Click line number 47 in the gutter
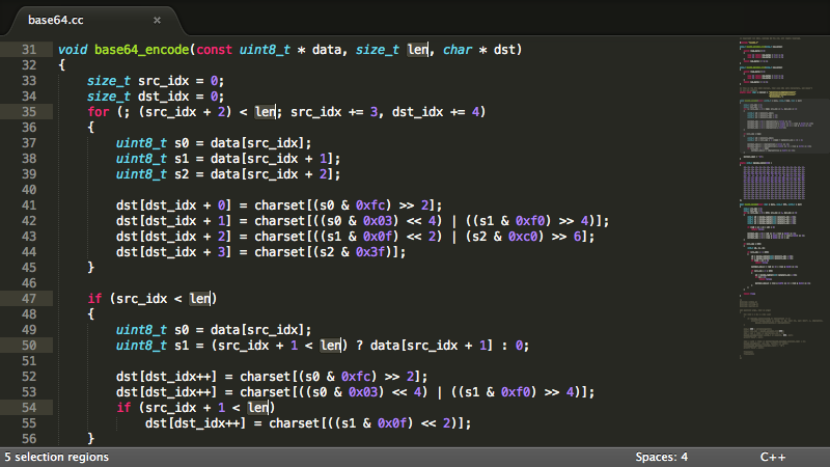The height and width of the screenshot is (468, 831). (x=29, y=299)
